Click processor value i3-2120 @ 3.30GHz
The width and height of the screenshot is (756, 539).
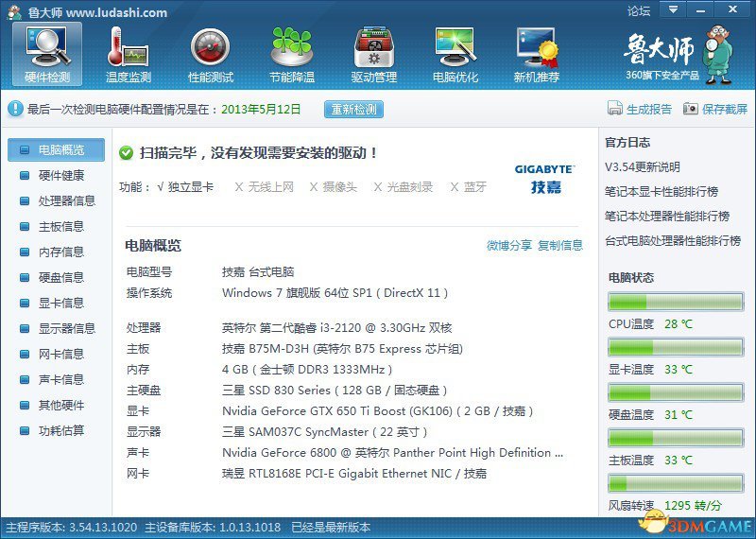(337, 329)
